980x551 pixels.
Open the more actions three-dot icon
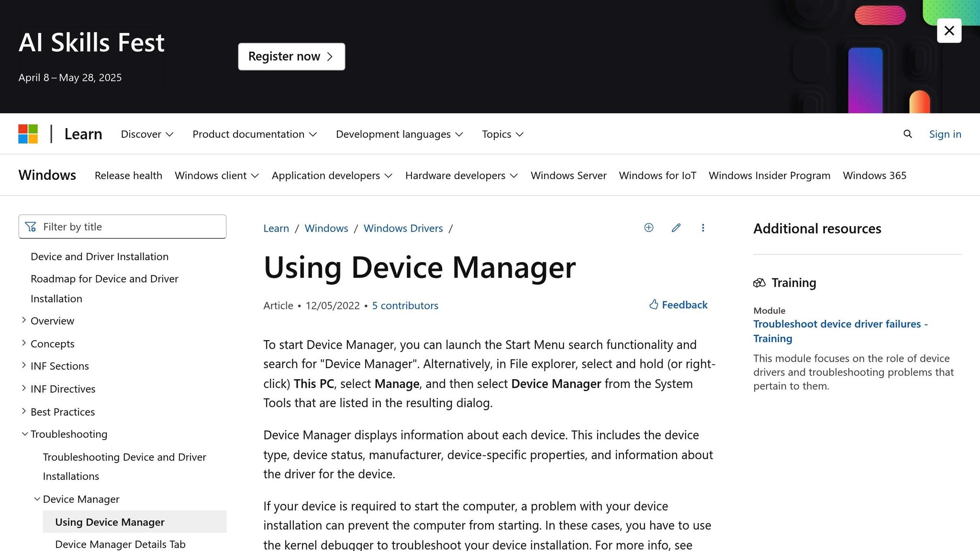(x=703, y=228)
